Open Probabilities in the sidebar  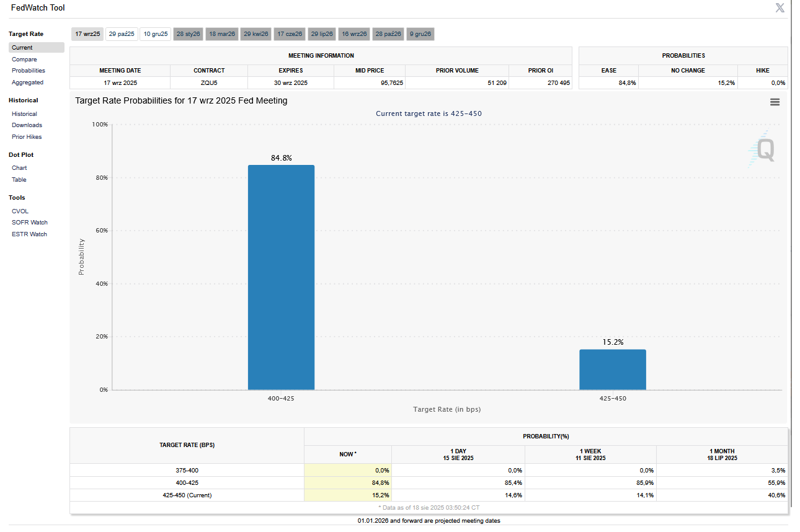click(29, 71)
